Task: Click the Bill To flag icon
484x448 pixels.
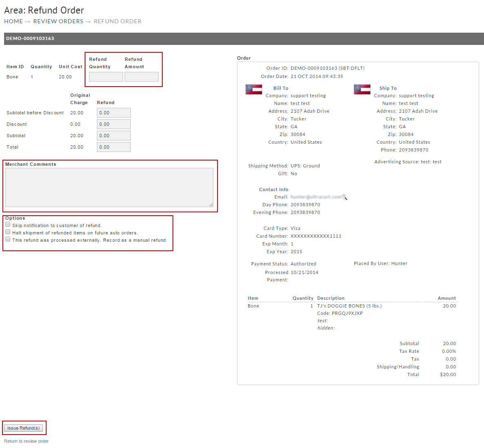Action: click(x=254, y=89)
